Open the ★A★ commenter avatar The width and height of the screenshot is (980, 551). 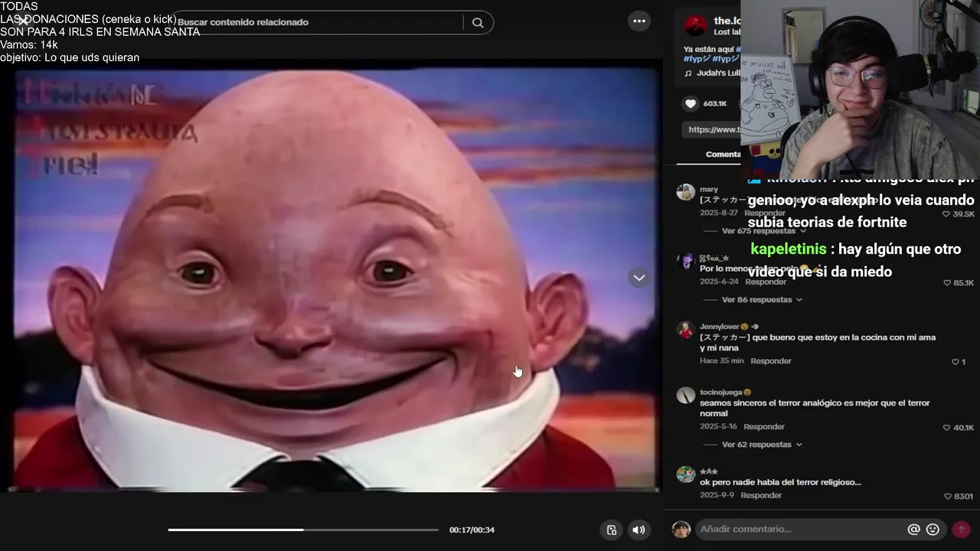[x=685, y=474]
